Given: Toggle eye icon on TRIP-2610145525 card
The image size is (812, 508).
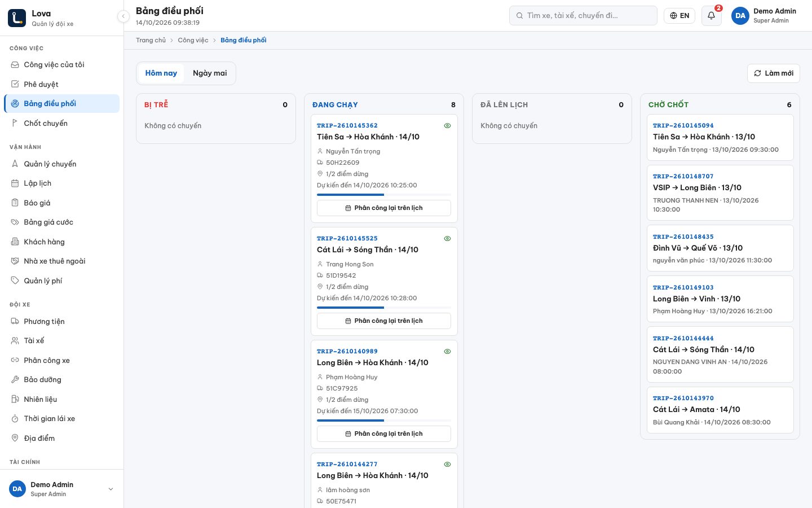Looking at the screenshot, I should (x=447, y=239).
